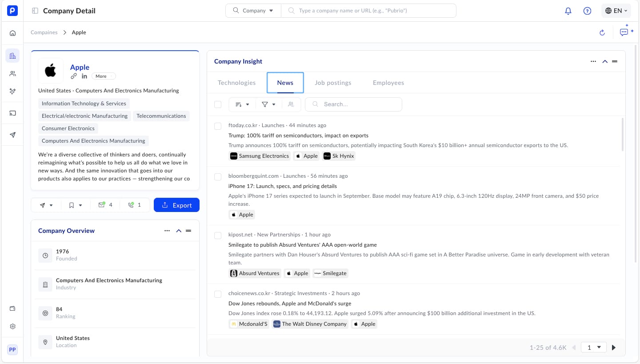Viewport: 640px width, 364px height.
Task: Tick the Smilegate news article checkbox
Action: click(218, 236)
